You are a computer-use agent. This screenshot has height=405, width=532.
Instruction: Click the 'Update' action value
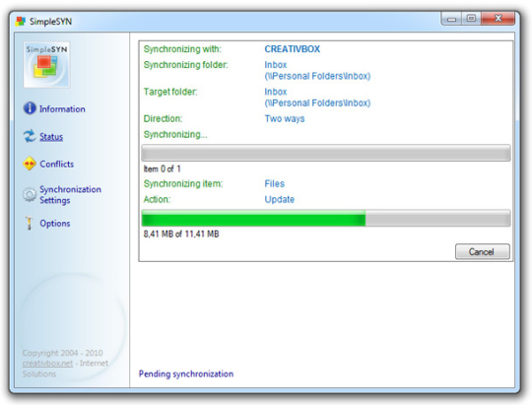tap(279, 199)
